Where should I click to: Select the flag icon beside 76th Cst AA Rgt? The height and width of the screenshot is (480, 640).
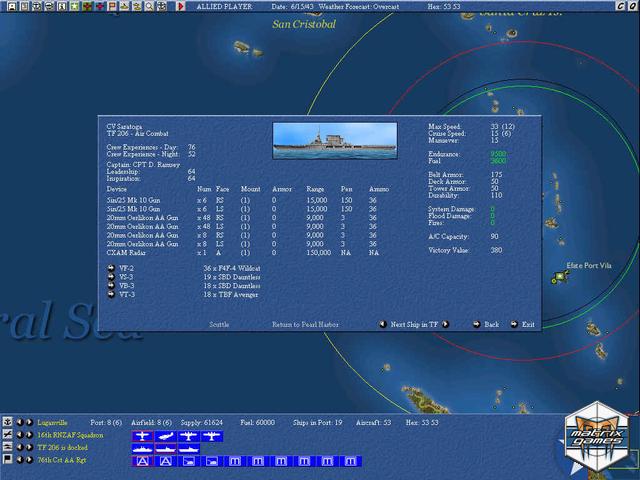click(x=8, y=459)
